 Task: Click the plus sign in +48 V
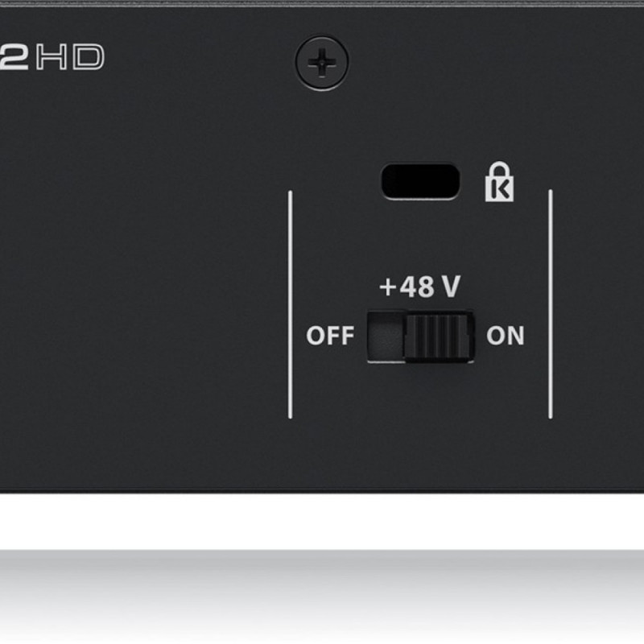387,287
